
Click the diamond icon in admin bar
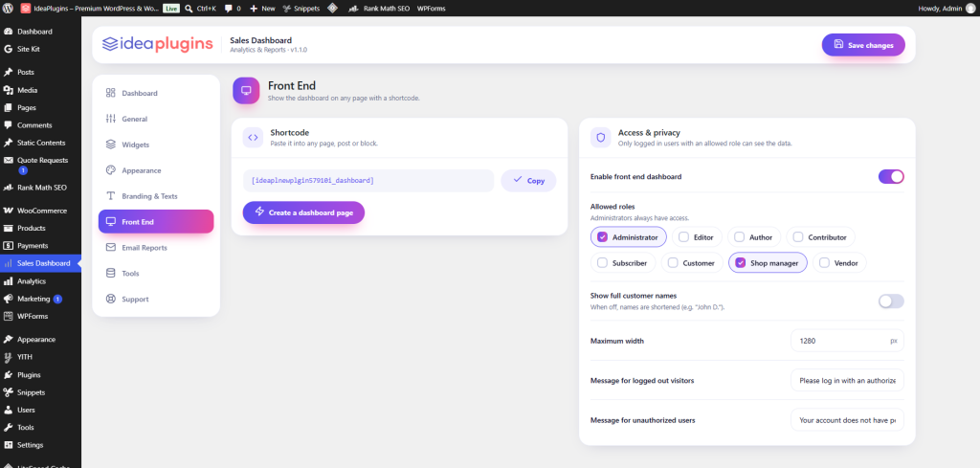(332, 9)
